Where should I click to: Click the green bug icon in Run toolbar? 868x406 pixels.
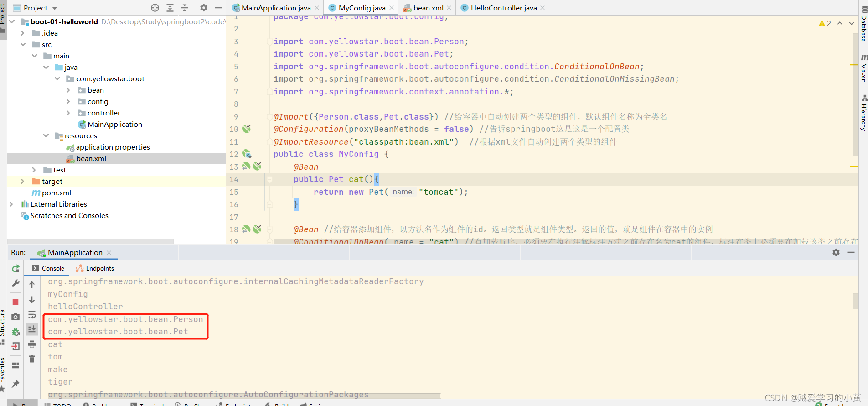pos(15,331)
